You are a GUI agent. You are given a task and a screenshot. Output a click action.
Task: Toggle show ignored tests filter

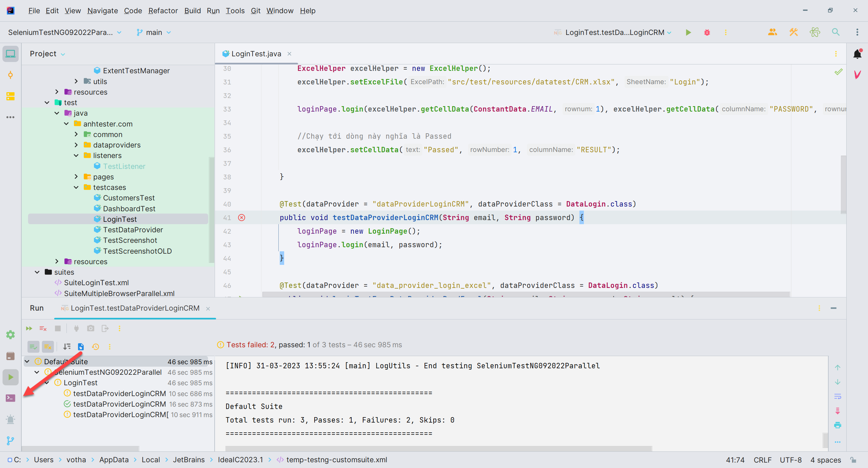[48, 347]
